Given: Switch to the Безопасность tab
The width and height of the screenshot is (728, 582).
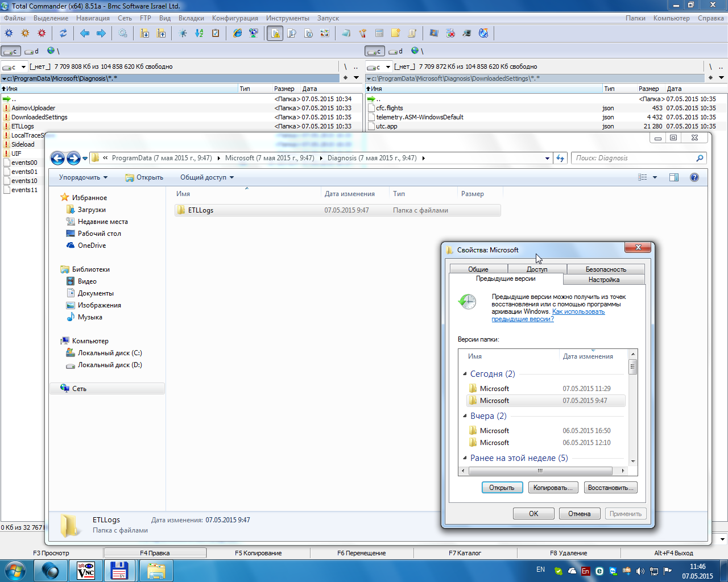Looking at the screenshot, I should 606,269.
